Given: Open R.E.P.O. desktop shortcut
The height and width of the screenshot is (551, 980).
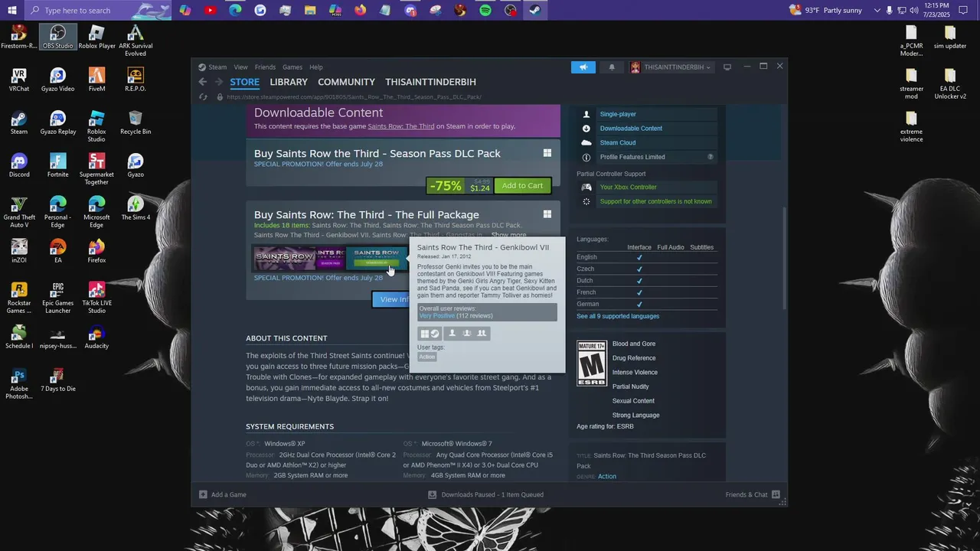Looking at the screenshot, I should pos(136,79).
